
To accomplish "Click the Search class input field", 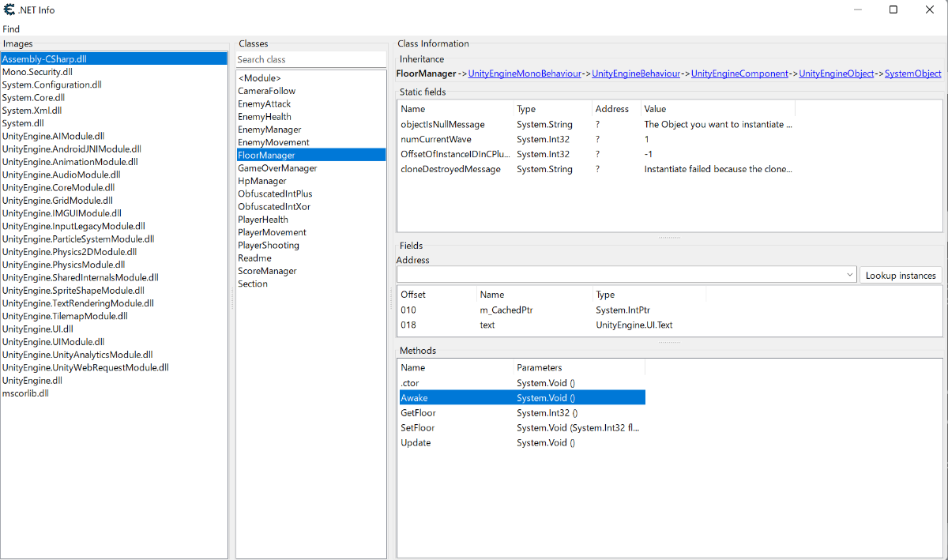I will pos(310,59).
